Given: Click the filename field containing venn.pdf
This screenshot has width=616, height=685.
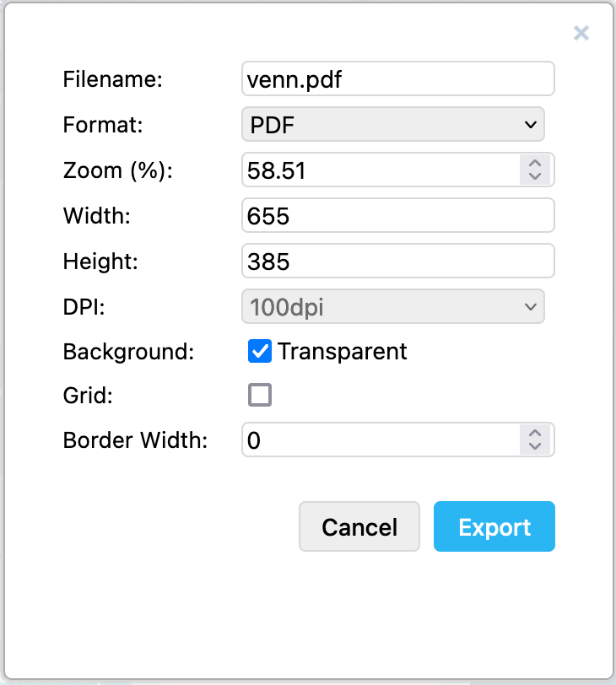Looking at the screenshot, I should click(x=397, y=78).
